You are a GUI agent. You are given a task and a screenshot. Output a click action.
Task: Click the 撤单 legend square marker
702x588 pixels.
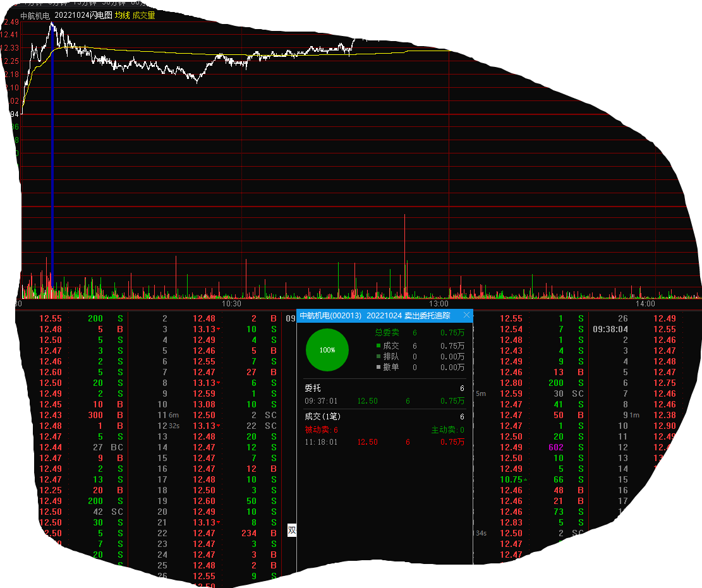378,367
